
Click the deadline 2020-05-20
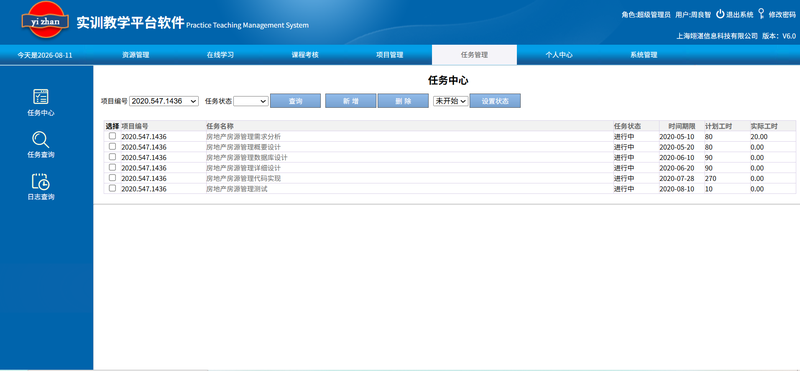pos(677,147)
